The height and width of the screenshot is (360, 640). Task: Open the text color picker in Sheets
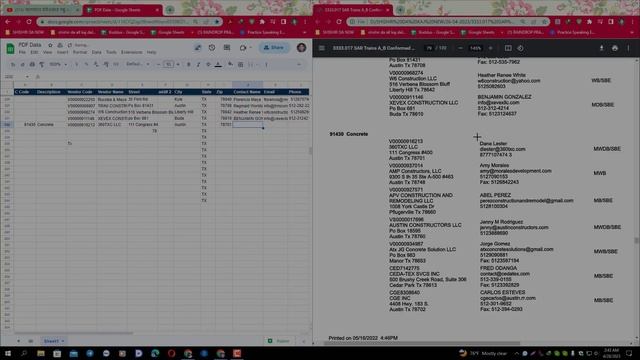tap(218, 64)
